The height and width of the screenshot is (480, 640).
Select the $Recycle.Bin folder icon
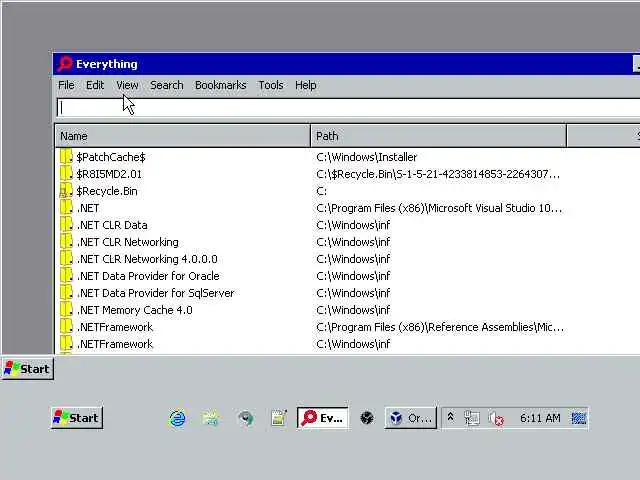click(x=66, y=191)
